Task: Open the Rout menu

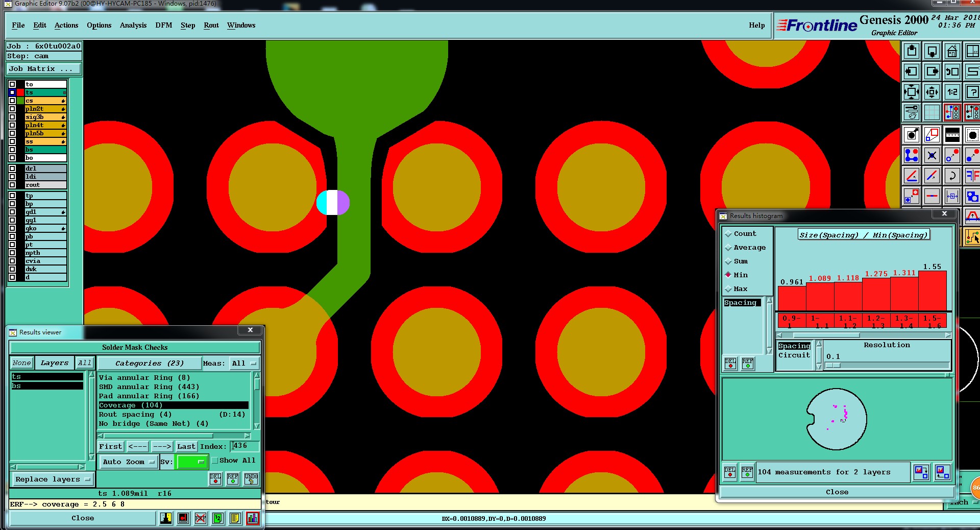Action: [x=211, y=25]
